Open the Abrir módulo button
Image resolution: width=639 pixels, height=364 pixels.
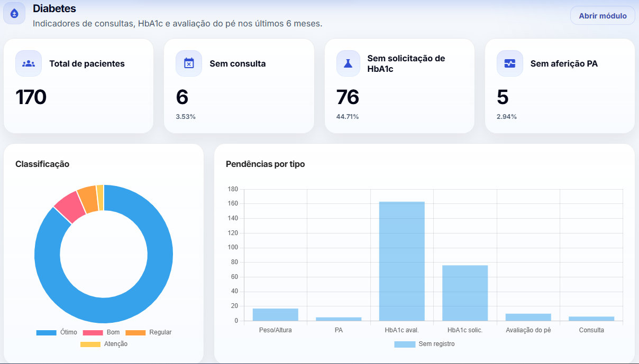(x=602, y=16)
